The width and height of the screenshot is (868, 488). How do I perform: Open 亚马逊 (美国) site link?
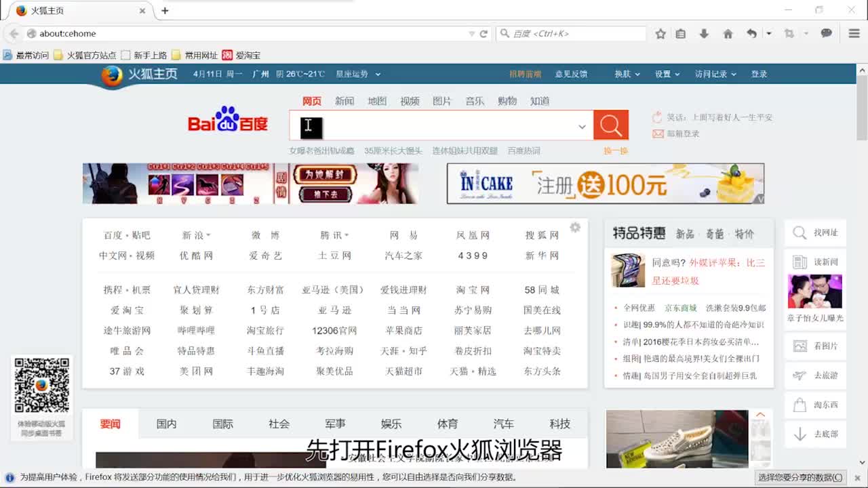point(334,289)
